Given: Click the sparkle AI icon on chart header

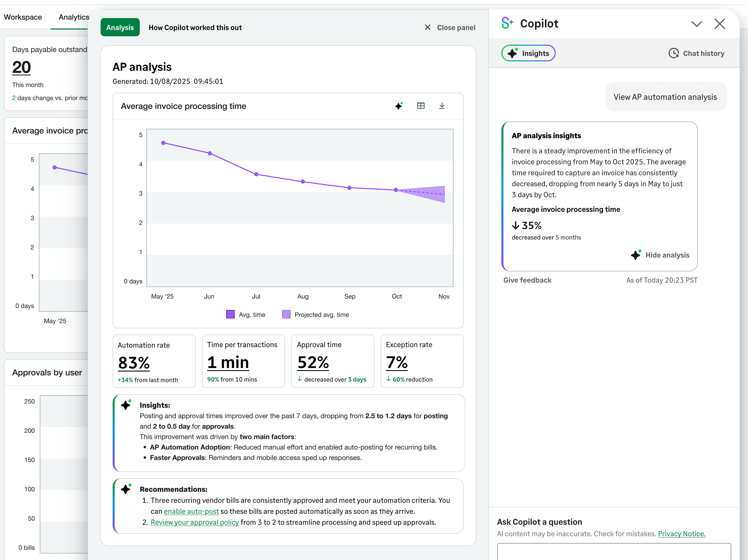Looking at the screenshot, I should 399,106.
